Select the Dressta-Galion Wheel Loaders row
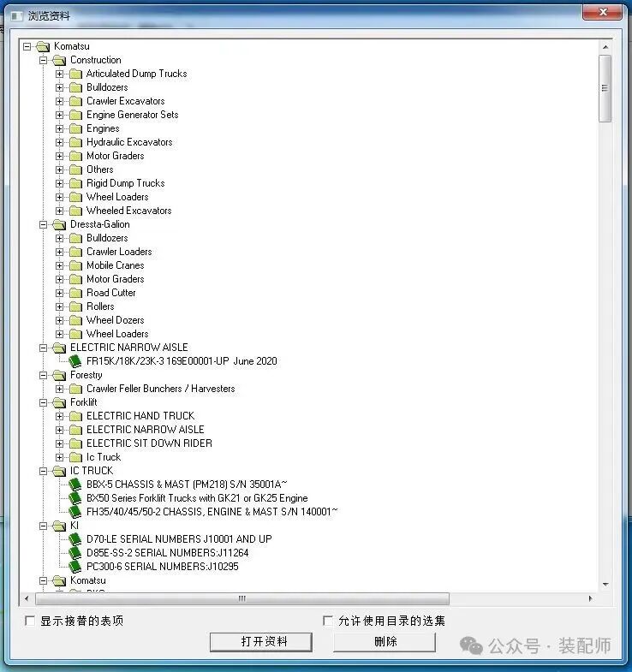 pyautogui.click(x=117, y=334)
